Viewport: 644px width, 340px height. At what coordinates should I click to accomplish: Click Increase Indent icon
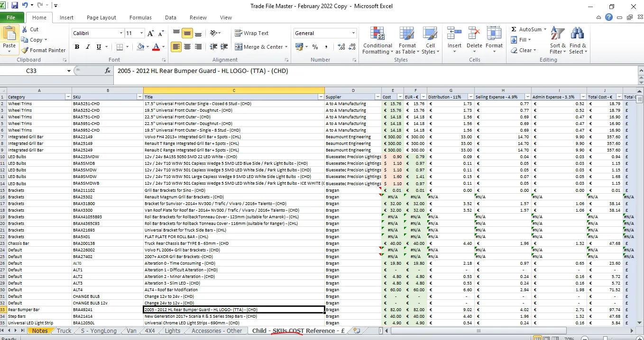pyautogui.click(x=224, y=47)
